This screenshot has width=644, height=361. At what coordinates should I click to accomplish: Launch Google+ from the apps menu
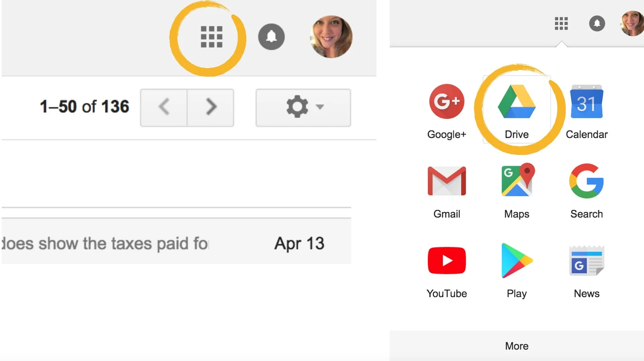[x=447, y=112]
